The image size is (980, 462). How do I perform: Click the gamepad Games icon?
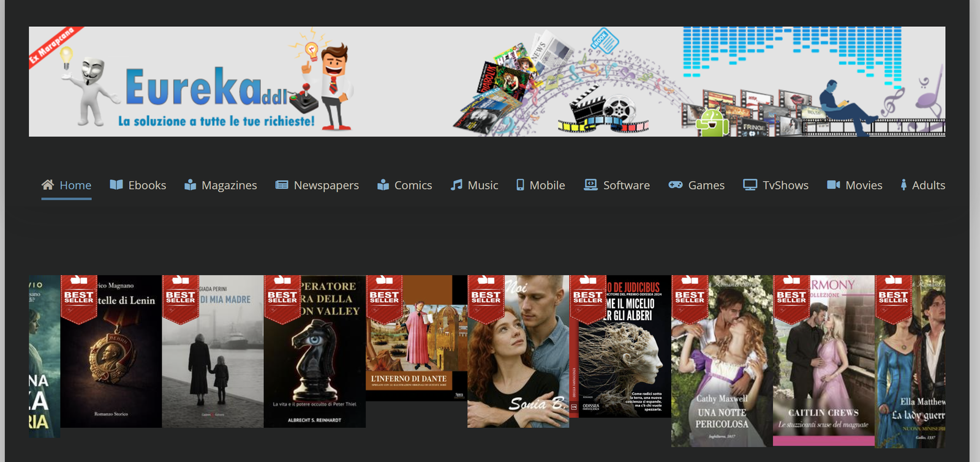(x=676, y=185)
